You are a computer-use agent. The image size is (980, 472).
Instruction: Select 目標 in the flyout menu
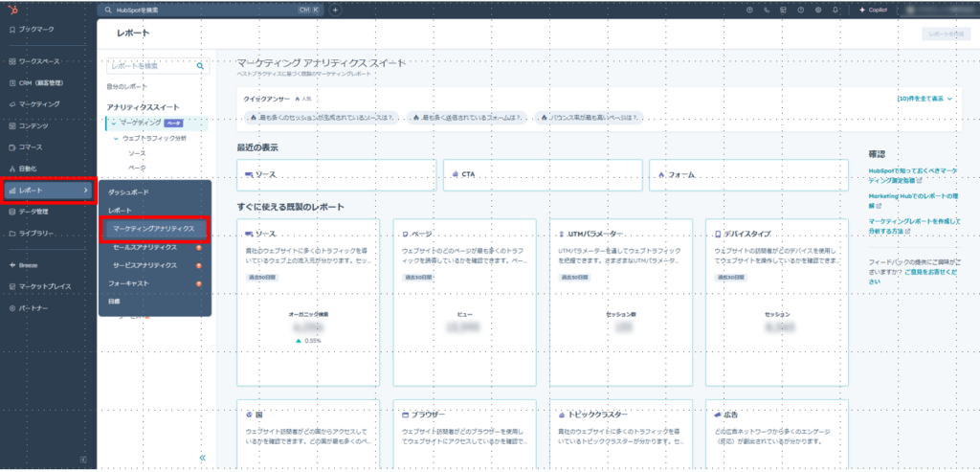[114, 301]
